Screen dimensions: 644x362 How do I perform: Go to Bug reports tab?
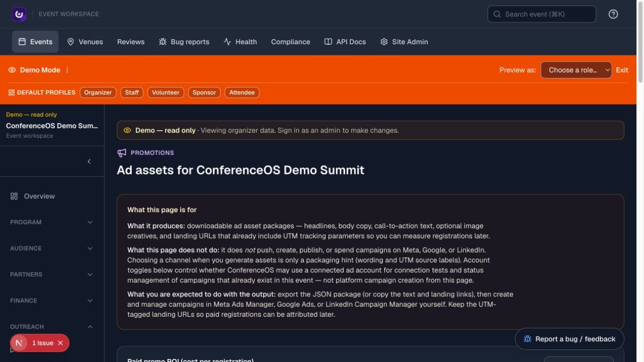coord(184,42)
